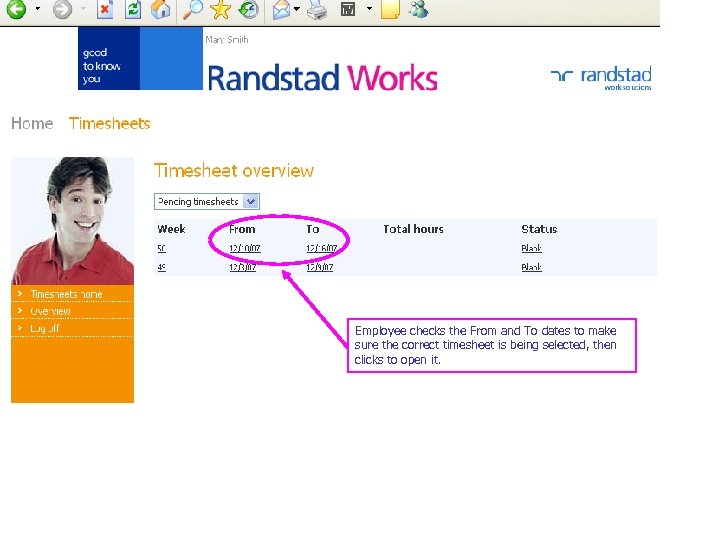Click the Blank status for week 49
Viewport: 720px width, 540px height.
[531, 267]
